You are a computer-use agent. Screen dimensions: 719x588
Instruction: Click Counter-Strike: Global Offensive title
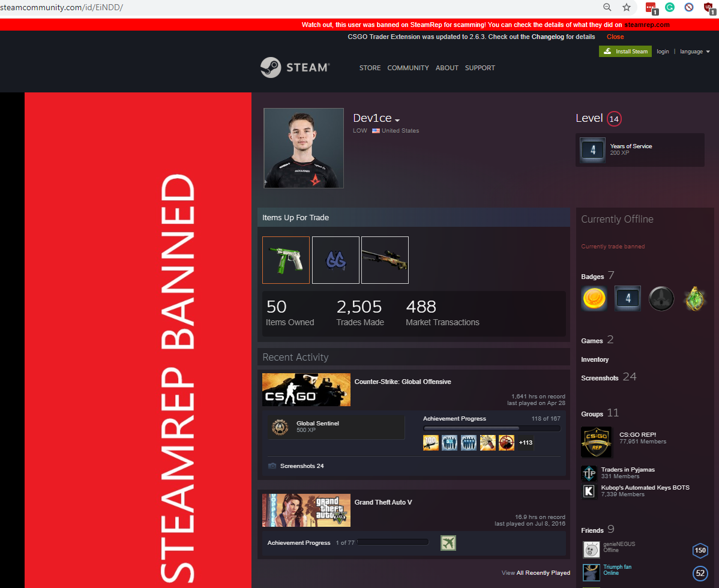pos(403,382)
